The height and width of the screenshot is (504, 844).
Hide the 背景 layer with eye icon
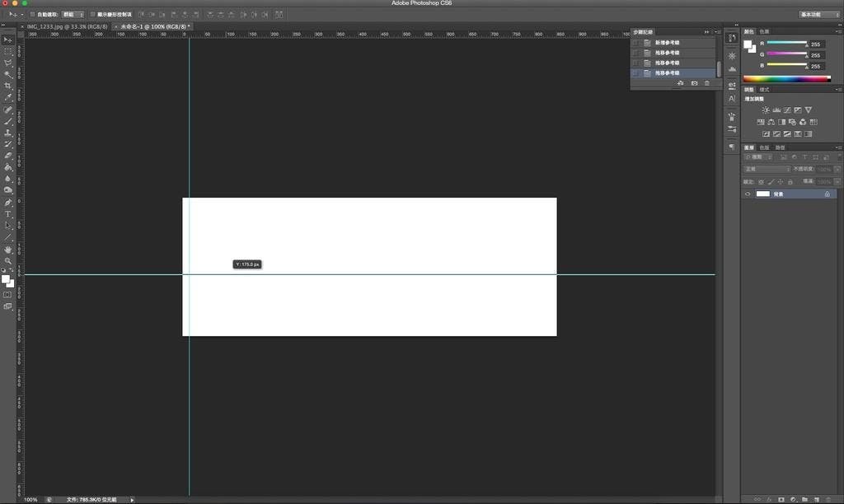[748, 194]
